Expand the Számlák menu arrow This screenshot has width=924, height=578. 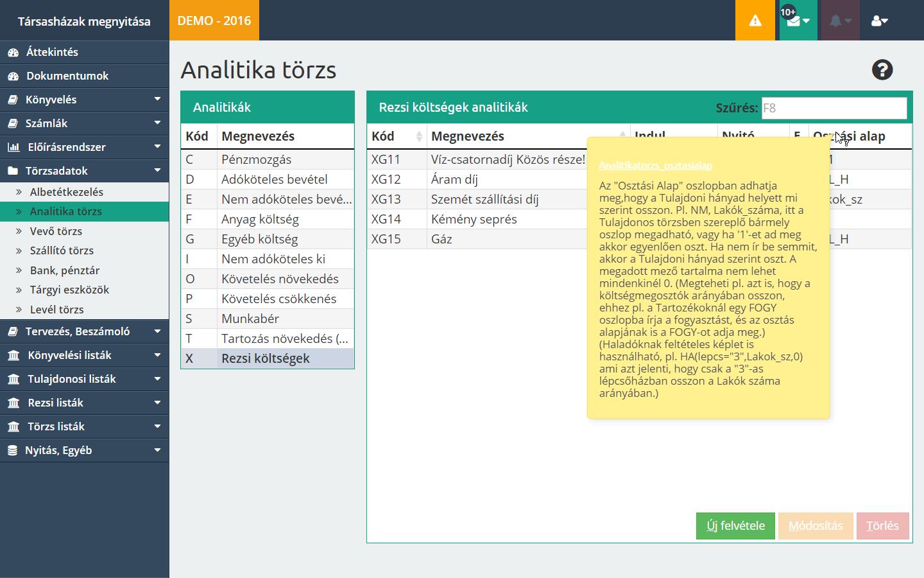click(157, 123)
